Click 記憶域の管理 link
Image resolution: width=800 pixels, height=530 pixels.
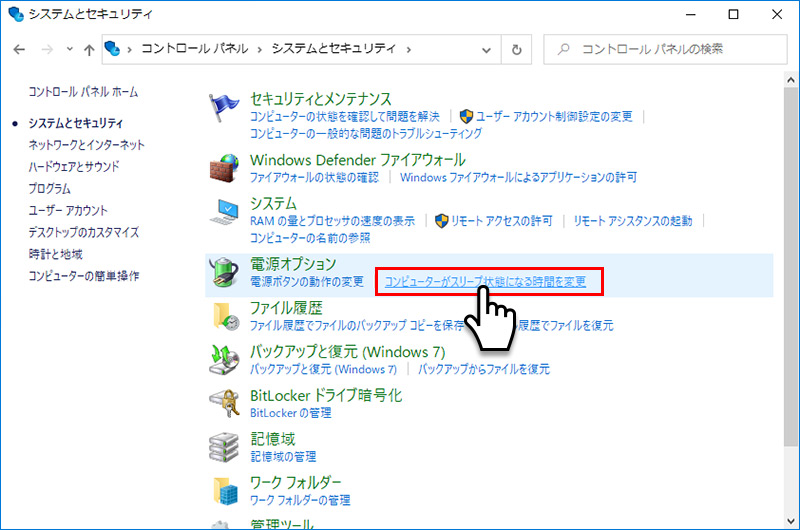(x=283, y=457)
